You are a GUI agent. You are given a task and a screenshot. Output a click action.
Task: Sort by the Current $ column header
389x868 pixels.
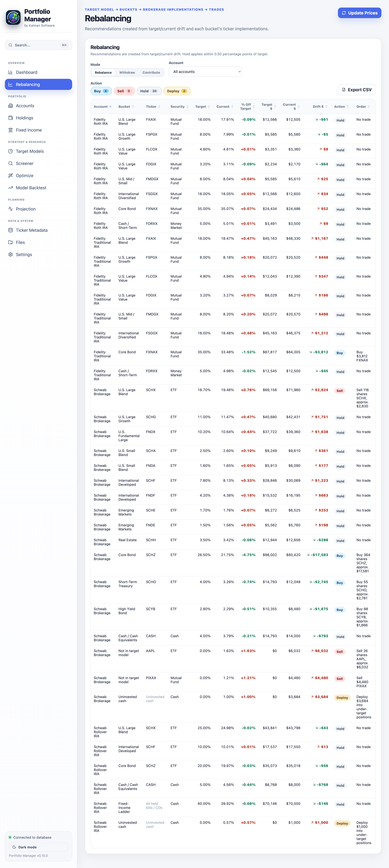point(291,107)
